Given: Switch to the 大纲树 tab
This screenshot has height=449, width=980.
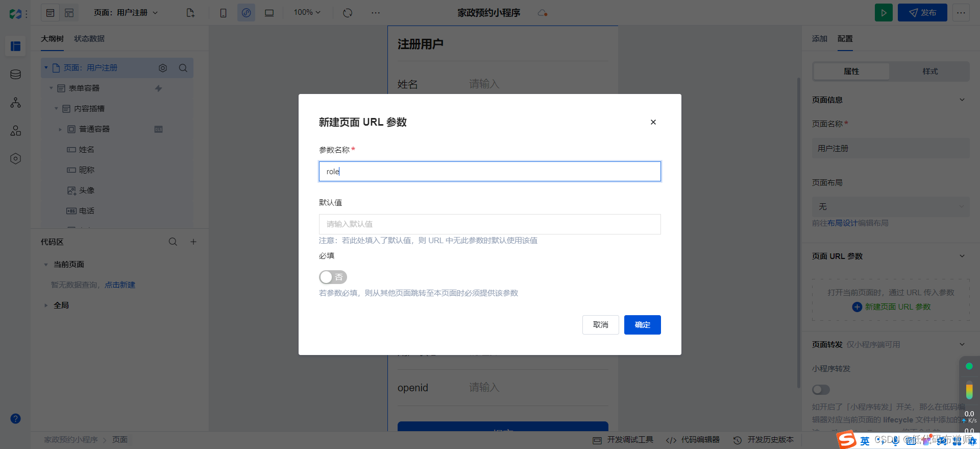Looking at the screenshot, I should 52,39.
